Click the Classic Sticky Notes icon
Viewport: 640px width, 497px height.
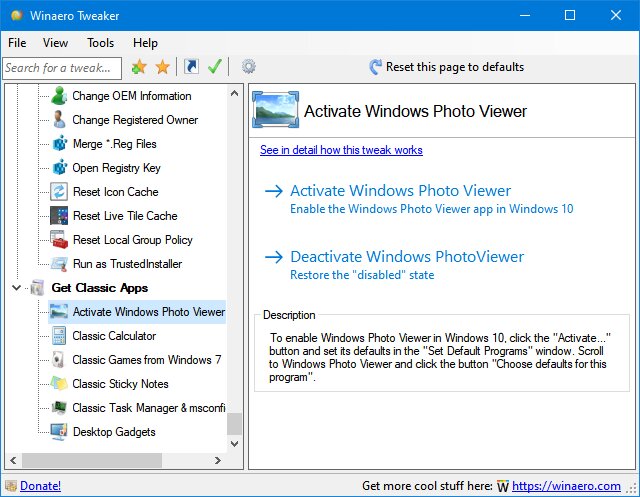(x=59, y=384)
